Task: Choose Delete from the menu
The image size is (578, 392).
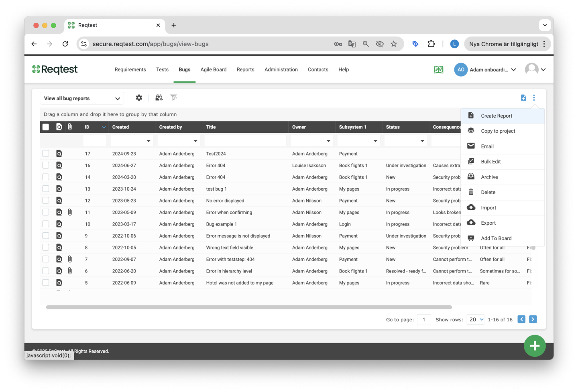Action: click(x=503, y=192)
